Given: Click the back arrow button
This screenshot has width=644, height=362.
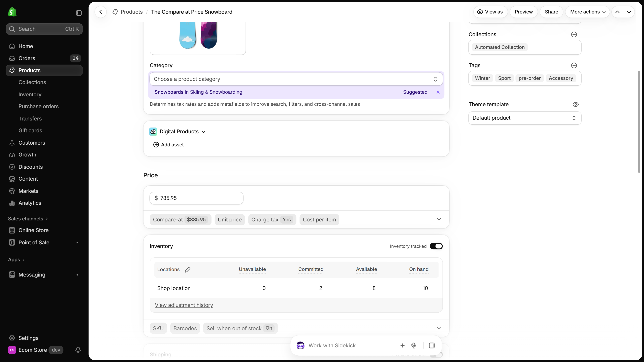Looking at the screenshot, I should pos(100,12).
